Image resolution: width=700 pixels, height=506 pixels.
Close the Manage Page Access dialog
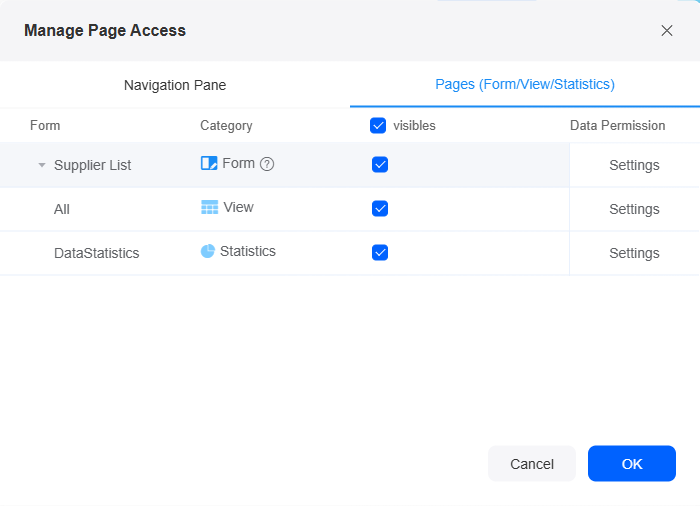pos(667,30)
